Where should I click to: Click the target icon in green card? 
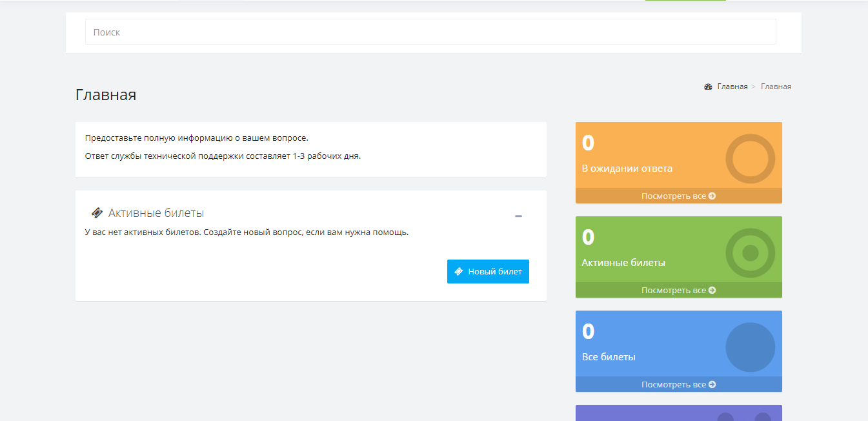tap(750, 253)
